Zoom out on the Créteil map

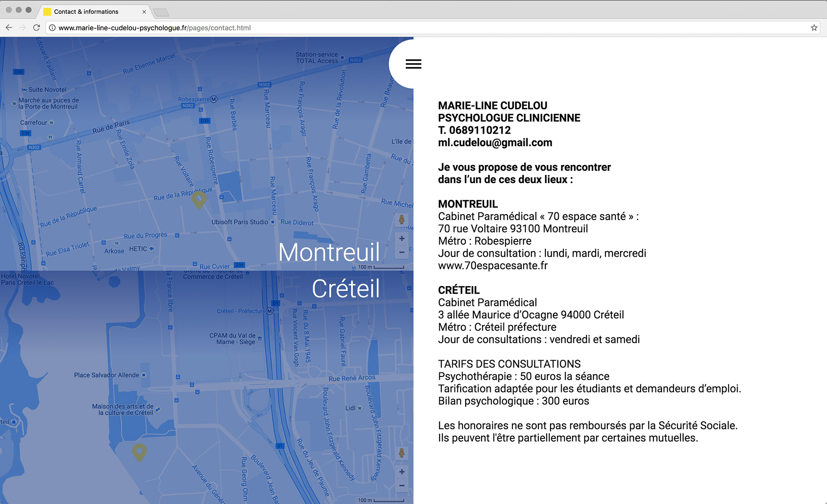[401, 486]
